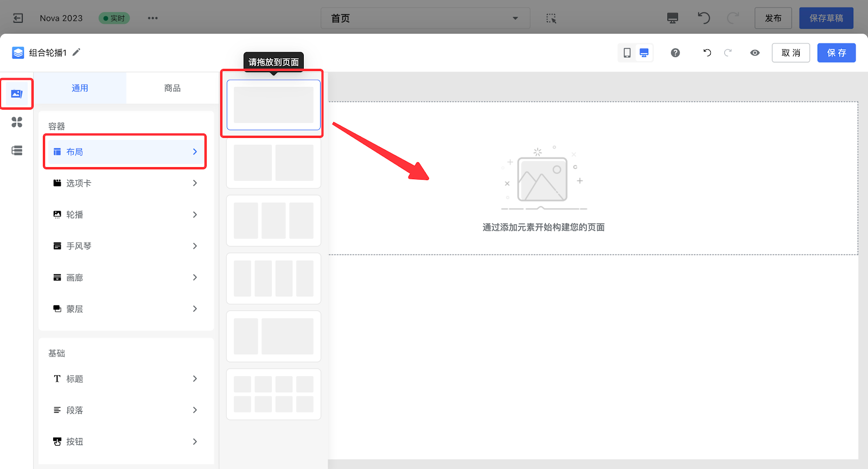Open the elements panel icon in sidebar
Screen dimensions: 868x469
pyautogui.click(x=17, y=94)
